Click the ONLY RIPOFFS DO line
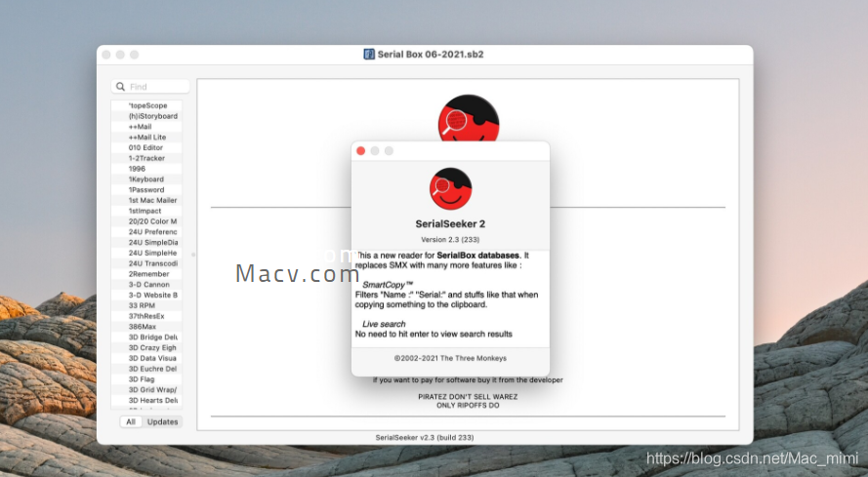The image size is (868, 477). click(x=468, y=406)
